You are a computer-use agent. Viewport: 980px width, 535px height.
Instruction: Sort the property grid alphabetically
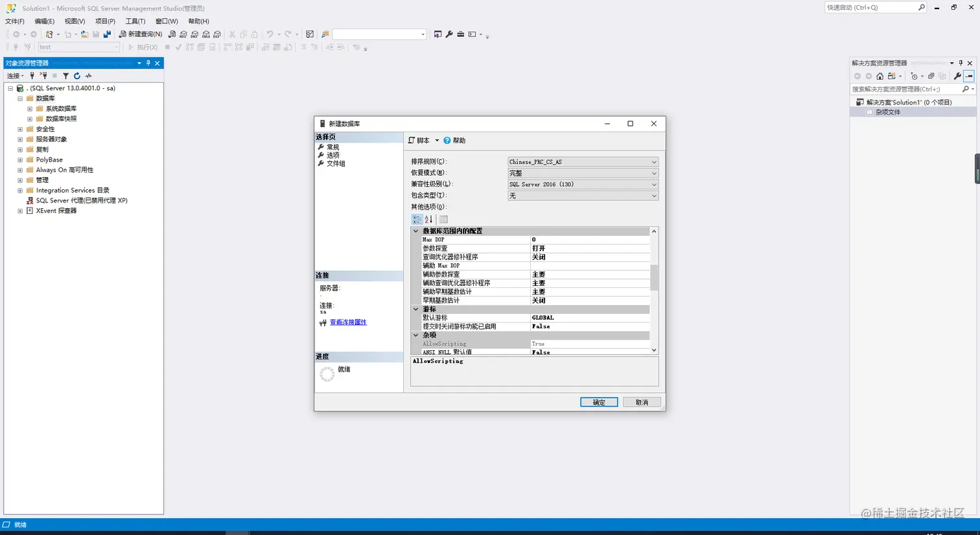point(428,219)
